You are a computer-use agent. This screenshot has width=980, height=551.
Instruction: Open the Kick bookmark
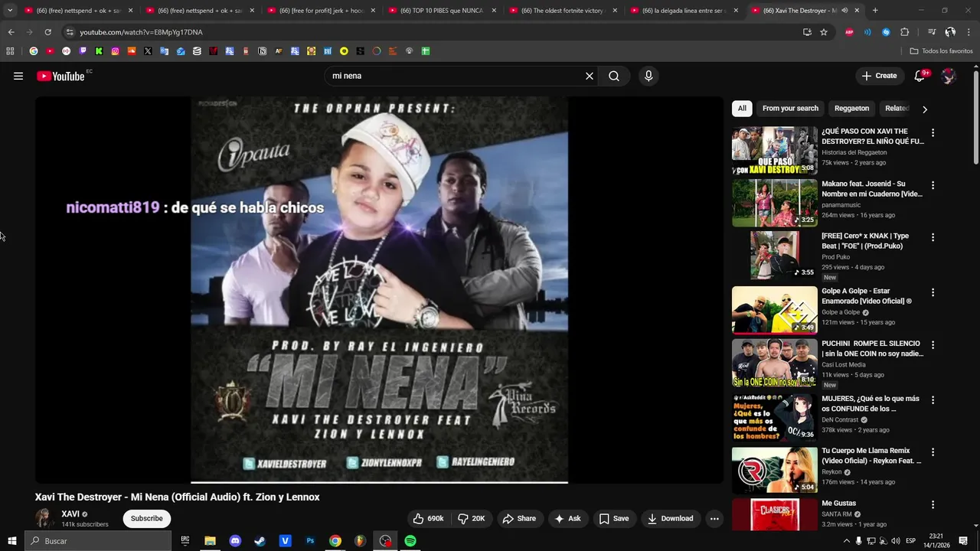99,51
